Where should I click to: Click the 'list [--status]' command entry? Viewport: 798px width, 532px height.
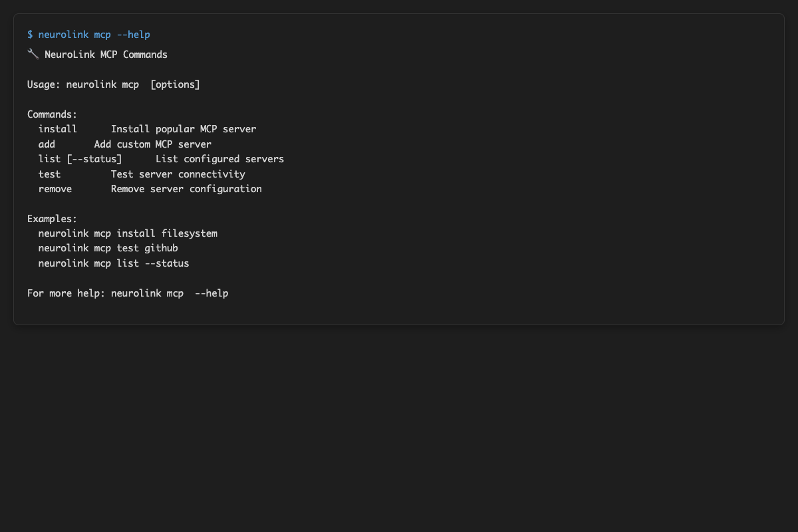[x=80, y=159]
